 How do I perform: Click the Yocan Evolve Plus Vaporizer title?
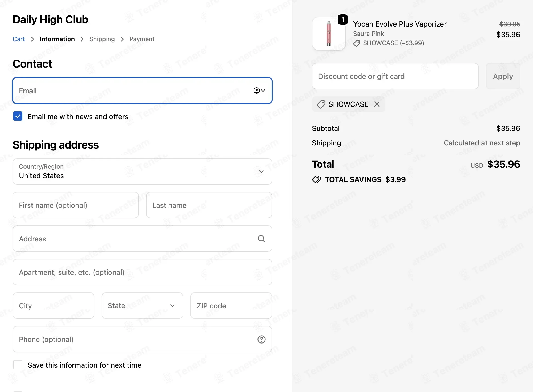pyautogui.click(x=400, y=24)
